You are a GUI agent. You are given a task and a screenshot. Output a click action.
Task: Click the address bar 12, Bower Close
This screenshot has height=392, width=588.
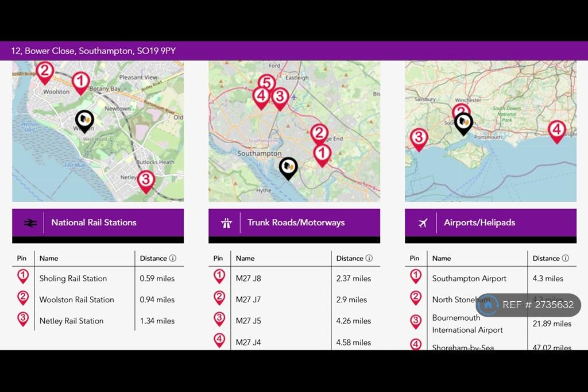94,51
